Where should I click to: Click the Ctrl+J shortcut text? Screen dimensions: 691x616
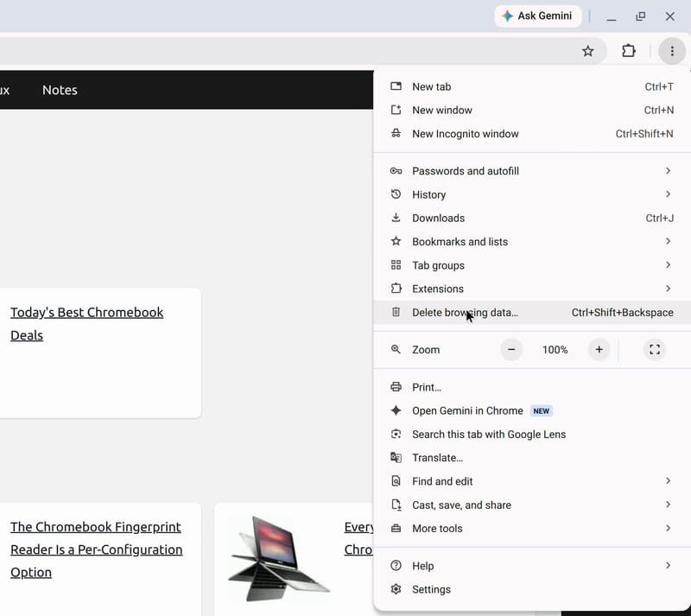tap(659, 218)
